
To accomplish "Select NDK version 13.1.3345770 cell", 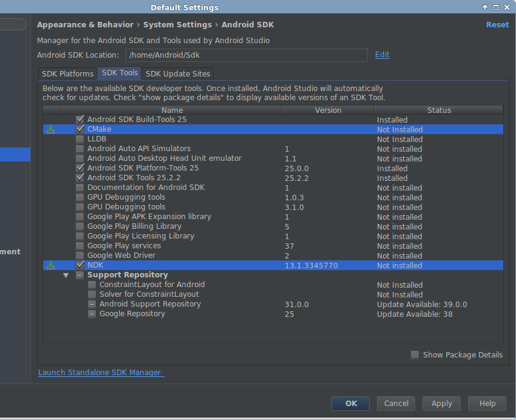I will (x=311, y=265).
